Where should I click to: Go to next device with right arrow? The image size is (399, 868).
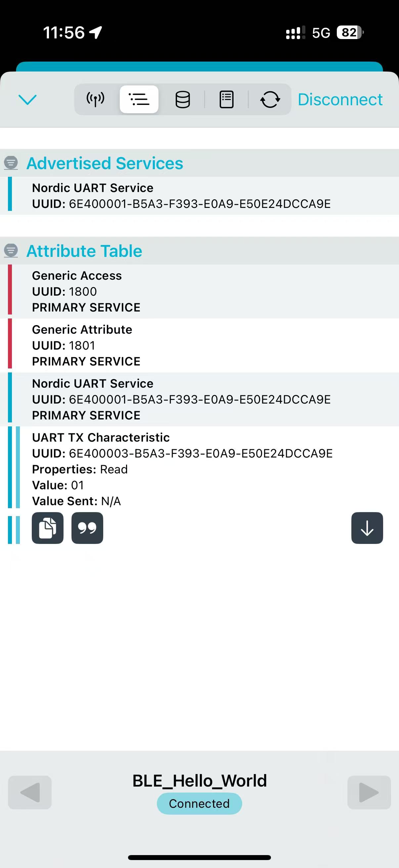pos(369,793)
